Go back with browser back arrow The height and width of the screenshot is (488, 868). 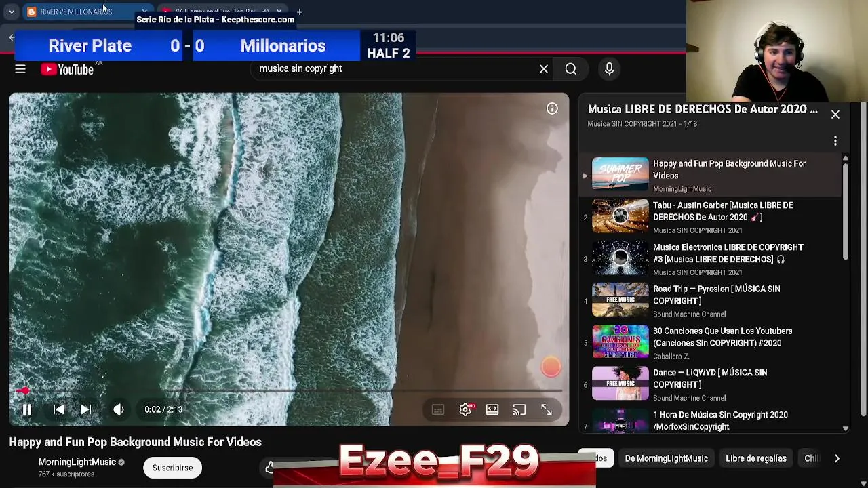coord(11,37)
